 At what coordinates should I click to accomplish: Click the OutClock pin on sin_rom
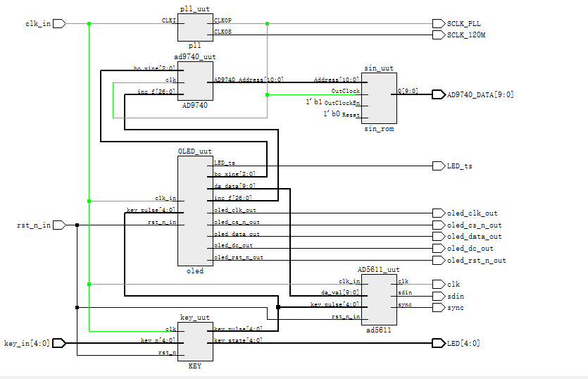coord(345,91)
